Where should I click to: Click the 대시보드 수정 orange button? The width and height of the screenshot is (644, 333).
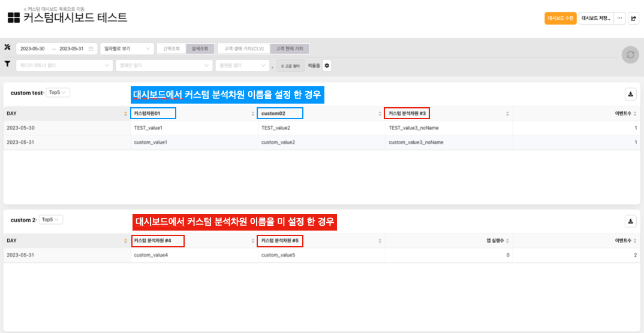pyautogui.click(x=560, y=19)
